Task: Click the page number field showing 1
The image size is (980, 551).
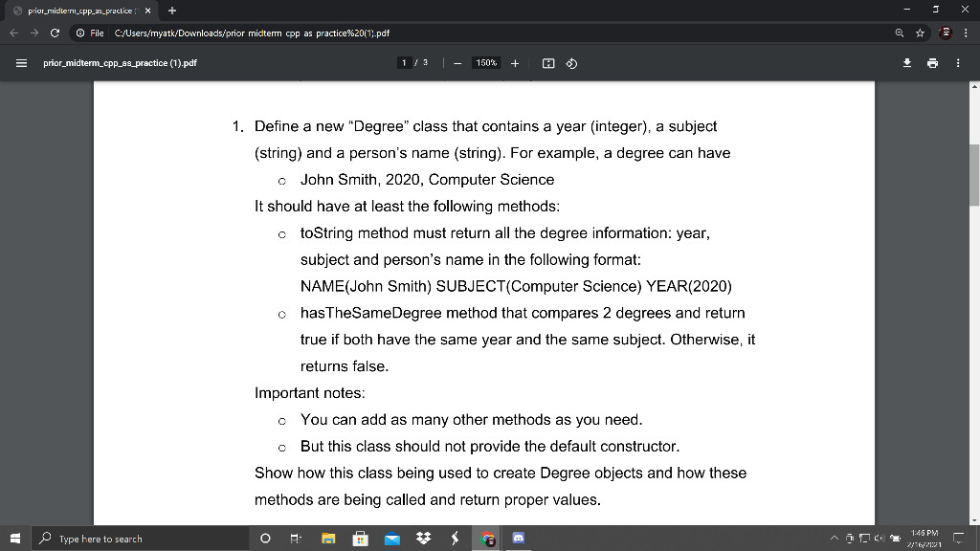Action: click(405, 64)
